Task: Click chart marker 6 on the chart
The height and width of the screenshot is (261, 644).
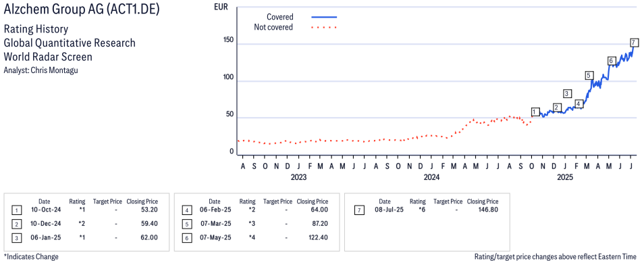Action: click(x=612, y=61)
